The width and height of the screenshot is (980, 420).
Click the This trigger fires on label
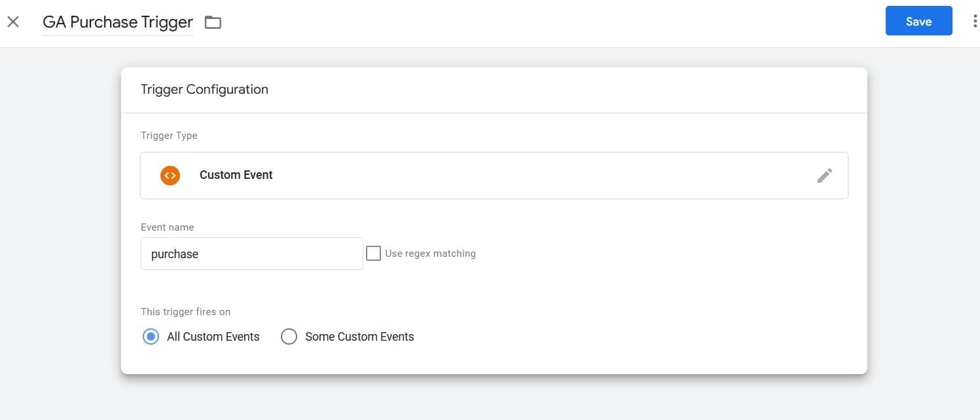point(185,311)
